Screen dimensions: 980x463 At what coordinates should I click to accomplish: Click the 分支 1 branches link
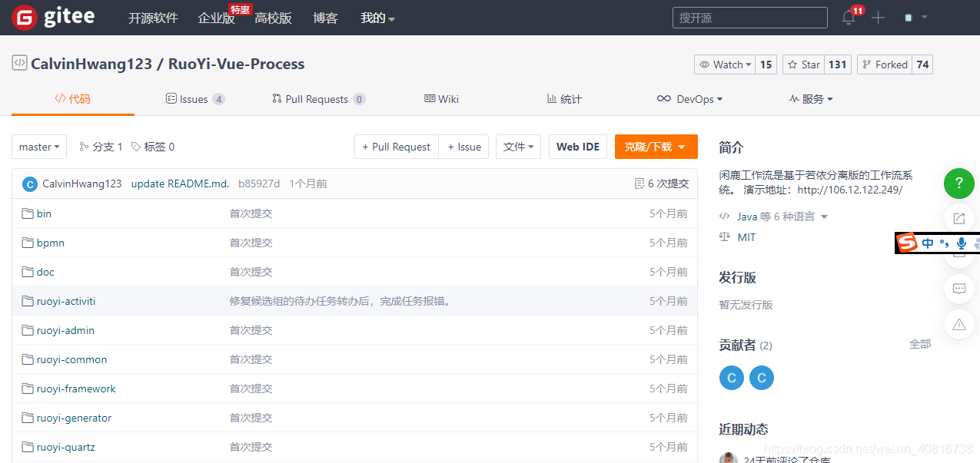(x=101, y=147)
